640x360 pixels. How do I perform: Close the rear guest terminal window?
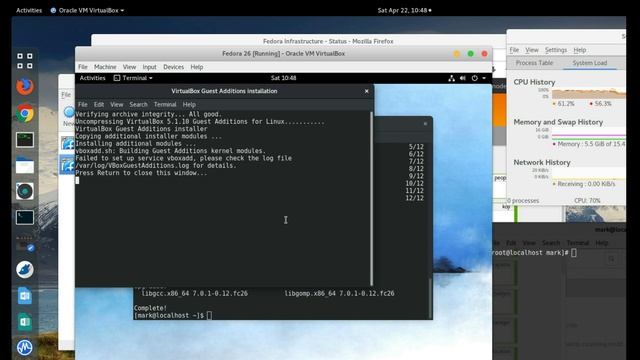tap(425, 123)
